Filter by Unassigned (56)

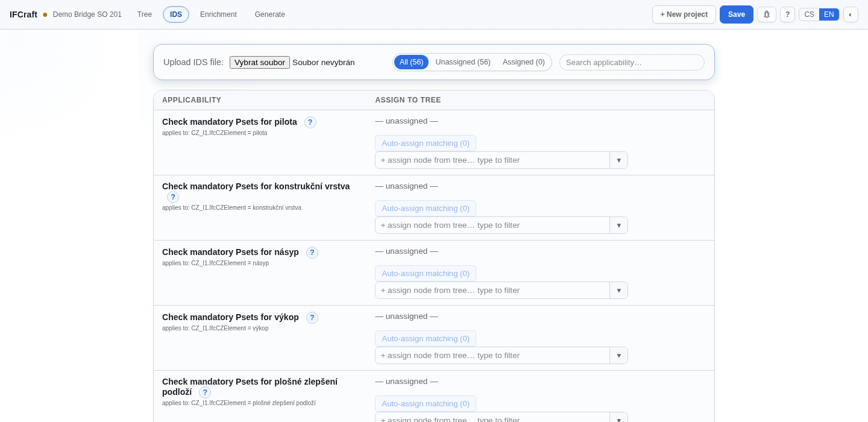click(x=463, y=62)
